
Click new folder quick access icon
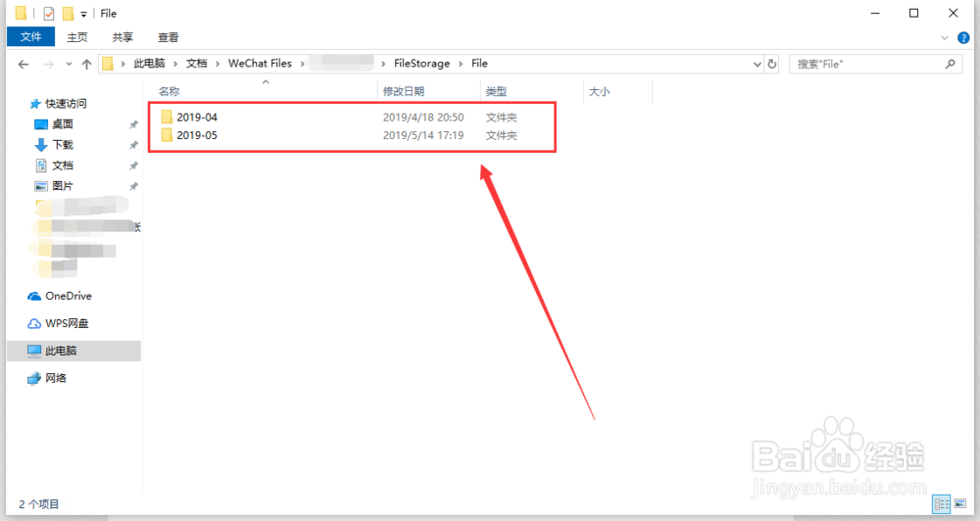68,13
